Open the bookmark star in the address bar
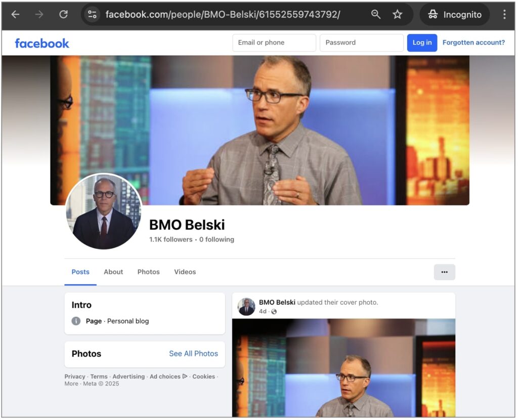The image size is (518, 420). pos(398,14)
